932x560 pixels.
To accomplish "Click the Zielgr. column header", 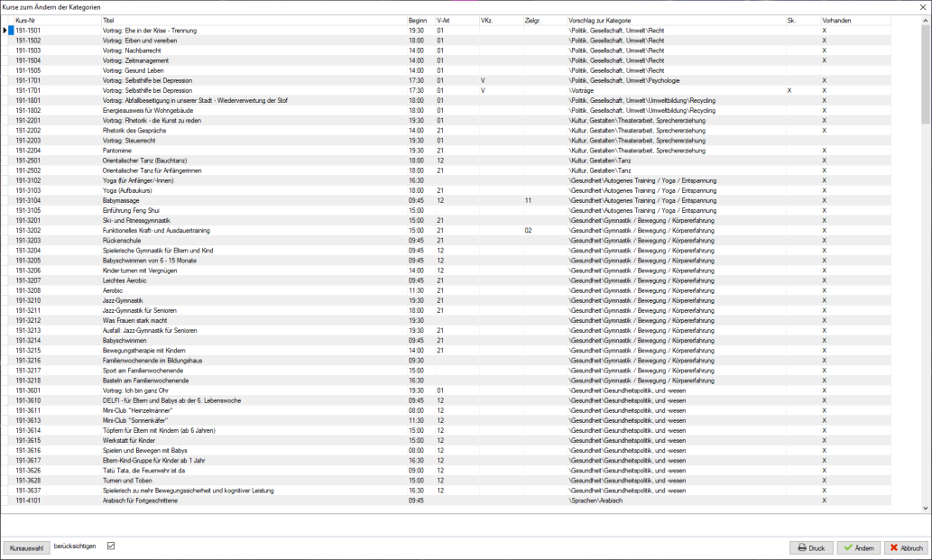I will pyautogui.click(x=545, y=20).
